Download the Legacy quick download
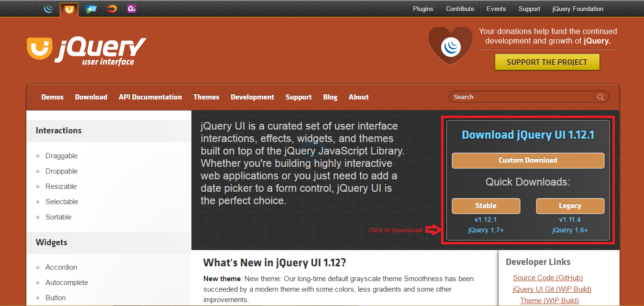The height and width of the screenshot is (306, 644). click(570, 206)
